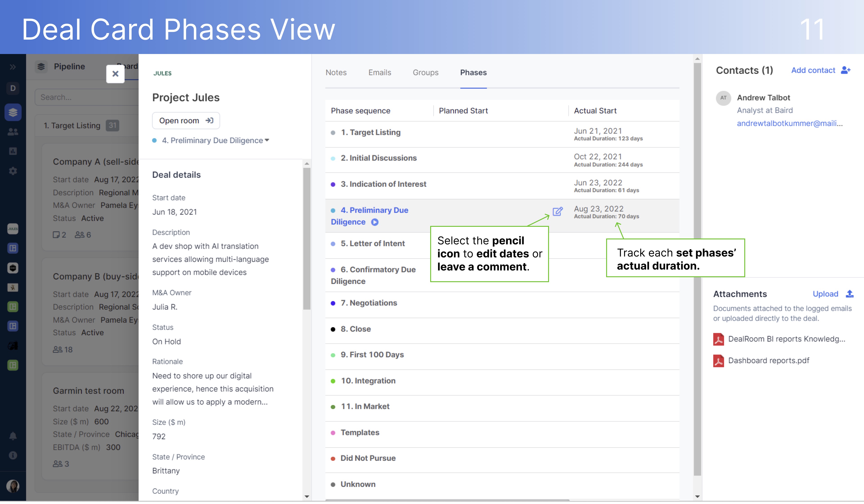Click the Open room button
This screenshot has height=504, width=864.
pyautogui.click(x=186, y=121)
